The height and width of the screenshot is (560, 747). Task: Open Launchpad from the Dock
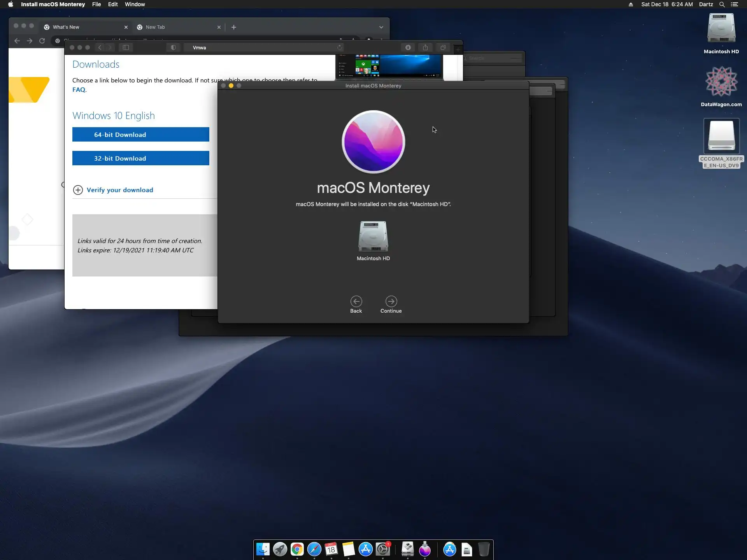[280, 549]
